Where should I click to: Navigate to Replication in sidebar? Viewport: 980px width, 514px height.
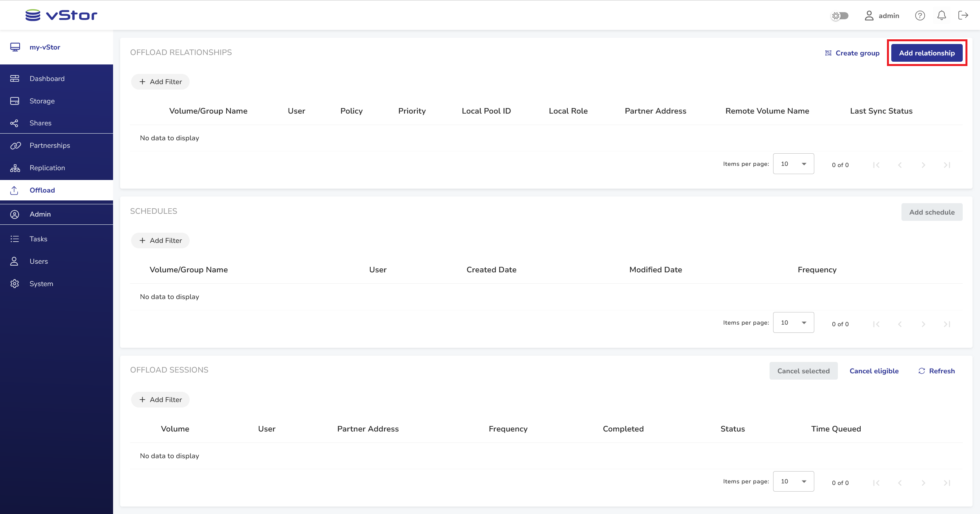pos(47,168)
